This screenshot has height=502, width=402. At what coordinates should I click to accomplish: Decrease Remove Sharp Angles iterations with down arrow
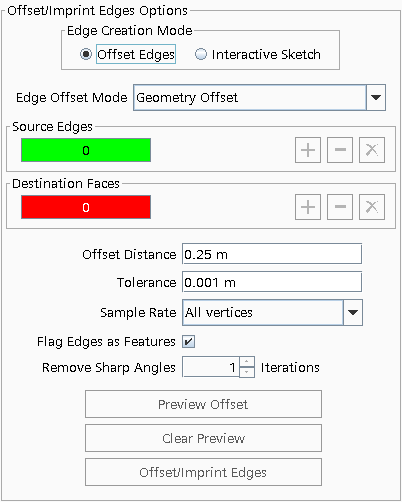coord(247,372)
